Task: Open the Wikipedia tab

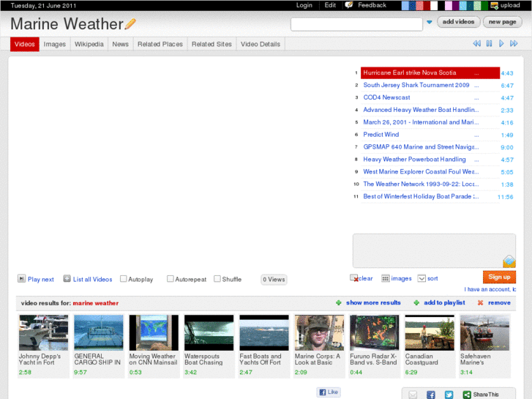Action: [89, 44]
